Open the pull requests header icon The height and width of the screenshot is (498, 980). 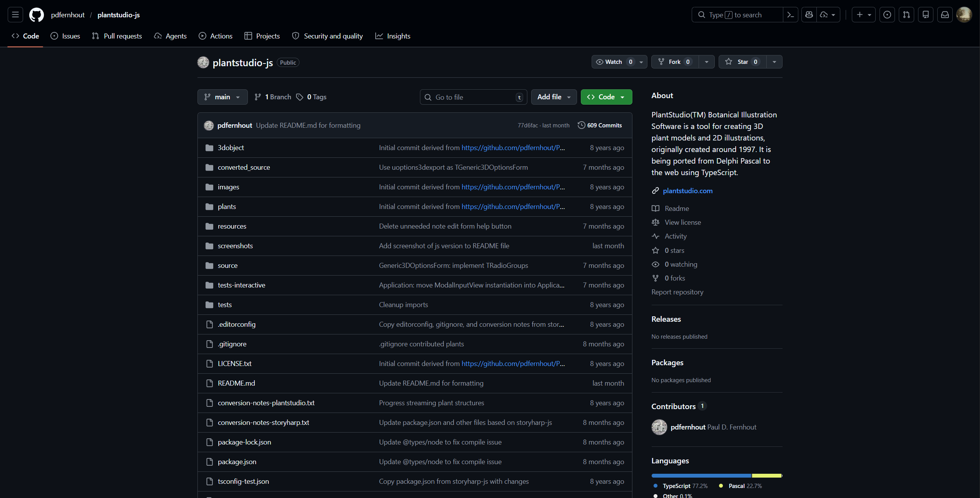tap(906, 15)
